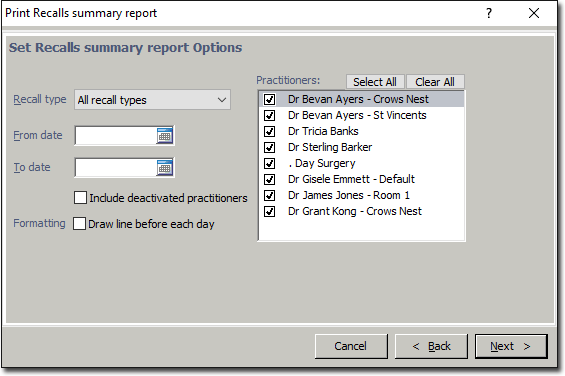Return with the Back button
This screenshot has width=565, height=376.
pyautogui.click(x=431, y=346)
